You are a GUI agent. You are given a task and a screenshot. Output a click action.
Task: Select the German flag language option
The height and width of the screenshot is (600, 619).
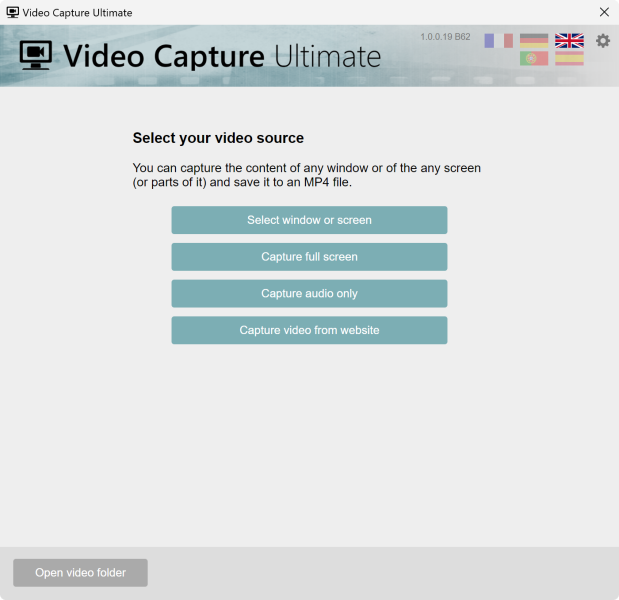tap(534, 41)
